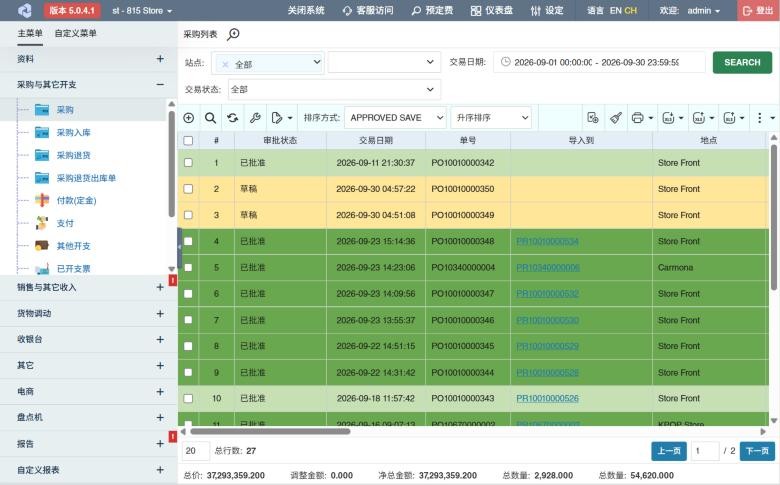Click the zoom icon beside 采购列表
This screenshot has width=780, height=485.
coord(233,34)
